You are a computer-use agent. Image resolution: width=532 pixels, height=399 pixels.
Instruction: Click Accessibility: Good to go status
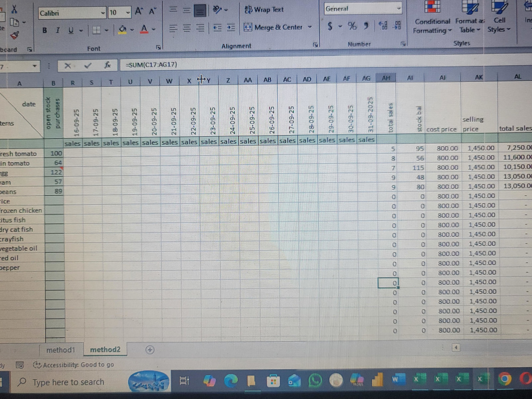coord(73,365)
